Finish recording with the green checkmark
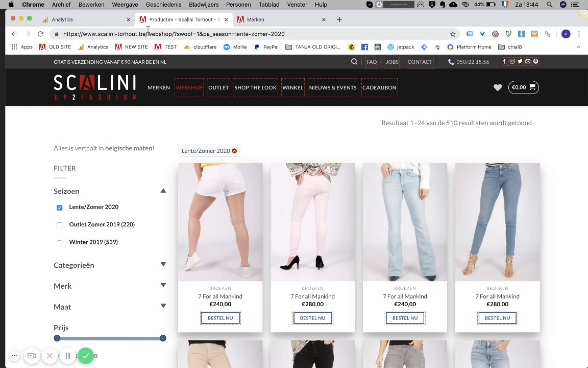This screenshot has width=588, height=368. (x=86, y=356)
